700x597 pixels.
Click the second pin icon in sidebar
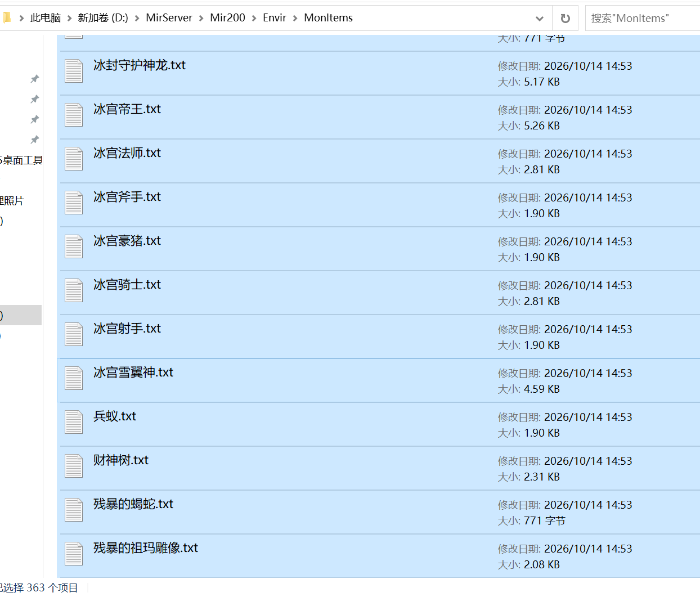pyautogui.click(x=35, y=99)
